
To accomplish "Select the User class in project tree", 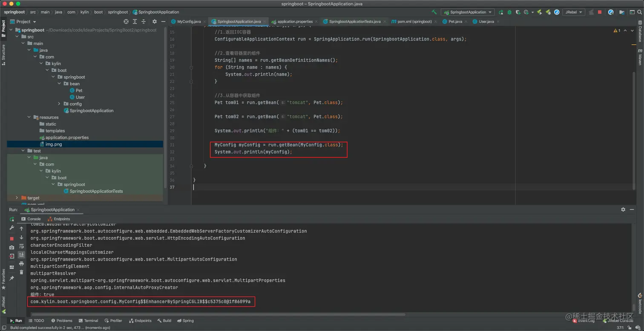I will coord(77,97).
